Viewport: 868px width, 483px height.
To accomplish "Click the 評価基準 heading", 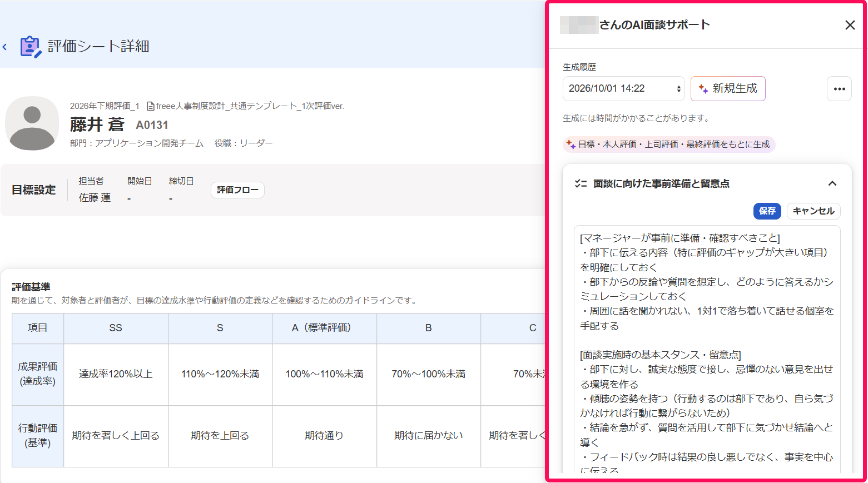I will click(x=31, y=287).
